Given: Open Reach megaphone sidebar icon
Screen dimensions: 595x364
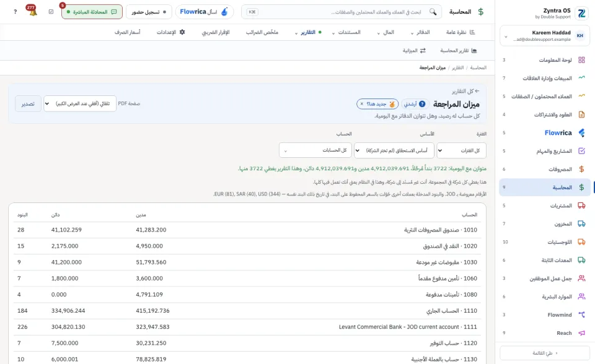Looking at the screenshot, I should click(x=581, y=333).
